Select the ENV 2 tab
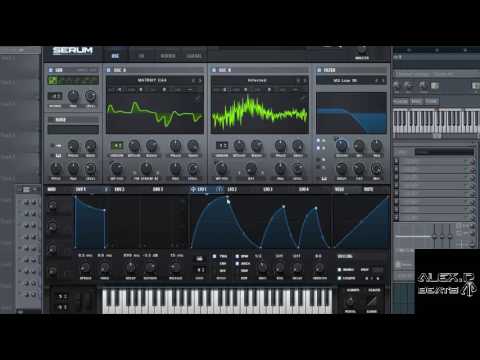This screenshot has width=480, height=360. [x=119, y=189]
